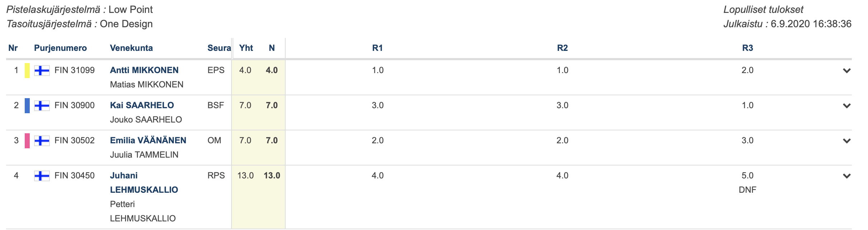Viewport: 868px width, 230px height.
Task: Sort by the Purjenumero column header
Action: 60,48
